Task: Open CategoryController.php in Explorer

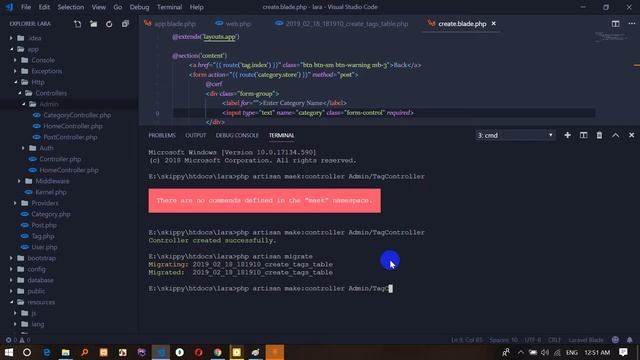Action: pos(77,115)
